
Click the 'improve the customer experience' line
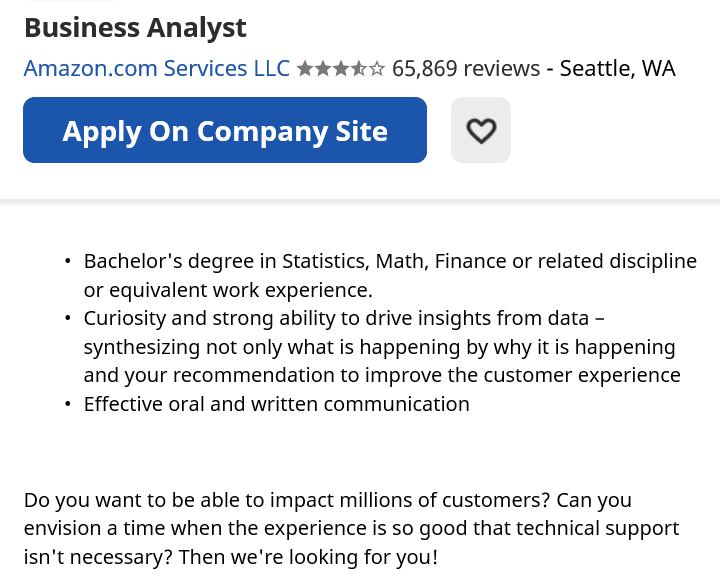coord(382,376)
